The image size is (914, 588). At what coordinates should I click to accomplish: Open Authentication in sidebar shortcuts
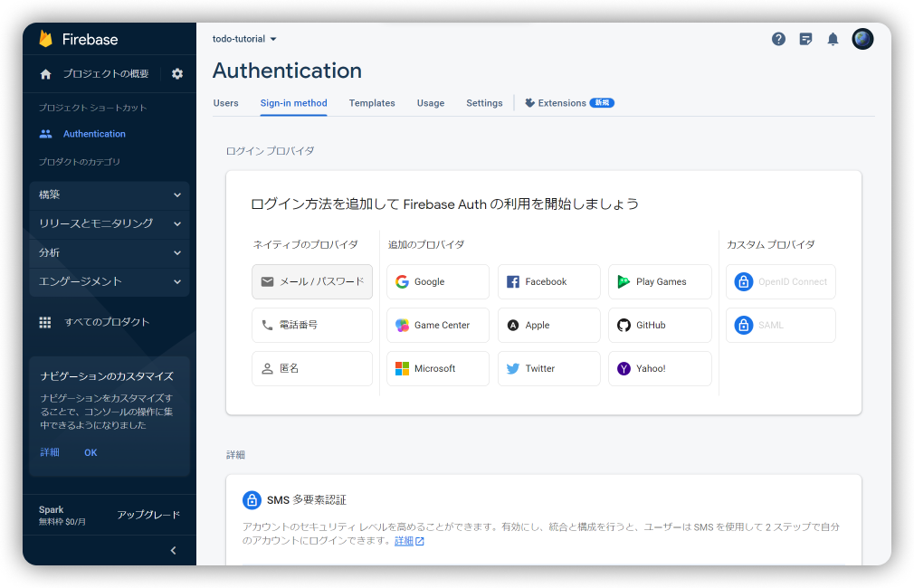tap(94, 134)
